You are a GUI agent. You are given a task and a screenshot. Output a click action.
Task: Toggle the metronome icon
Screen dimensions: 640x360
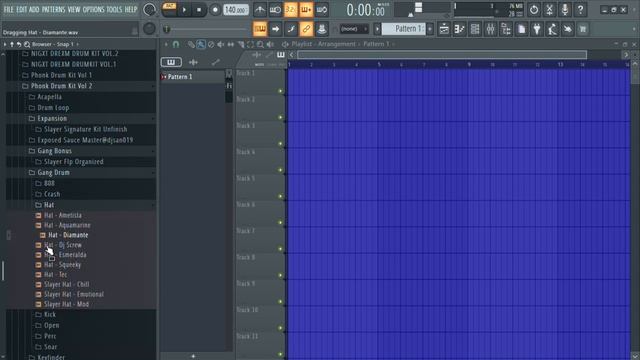(260, 9)
